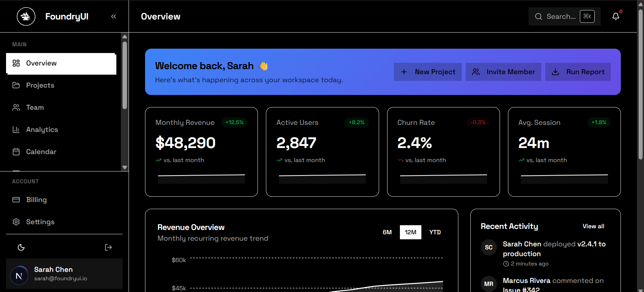Click the Avg. Session up-trend icon
644x292 pixels.
521,160
